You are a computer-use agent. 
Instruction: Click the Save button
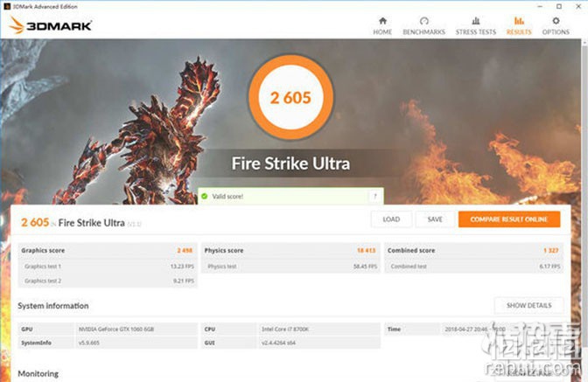[435, 219]
